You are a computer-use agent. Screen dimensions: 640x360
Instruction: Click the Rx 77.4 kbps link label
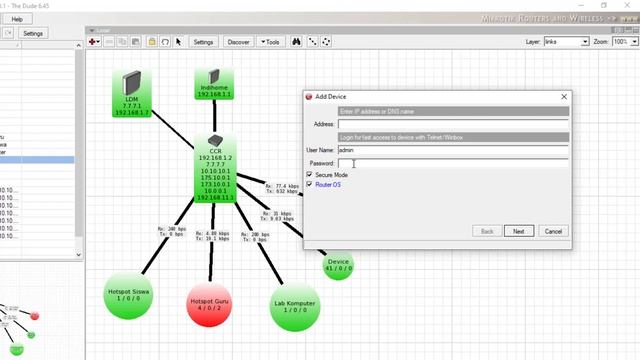pyautogui.click(x=282, y=189)
